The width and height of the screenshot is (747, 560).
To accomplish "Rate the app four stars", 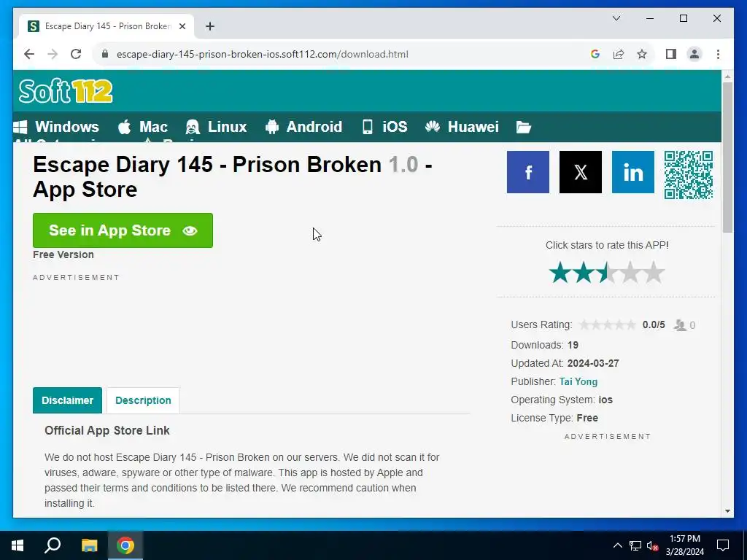I will click(630, 273).
